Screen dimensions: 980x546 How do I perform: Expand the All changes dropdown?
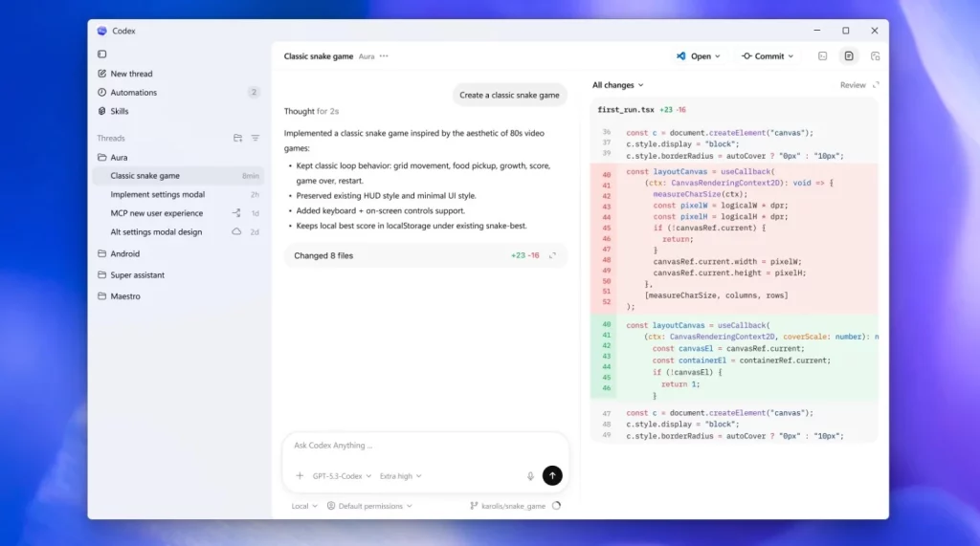[x=617, y=85]
